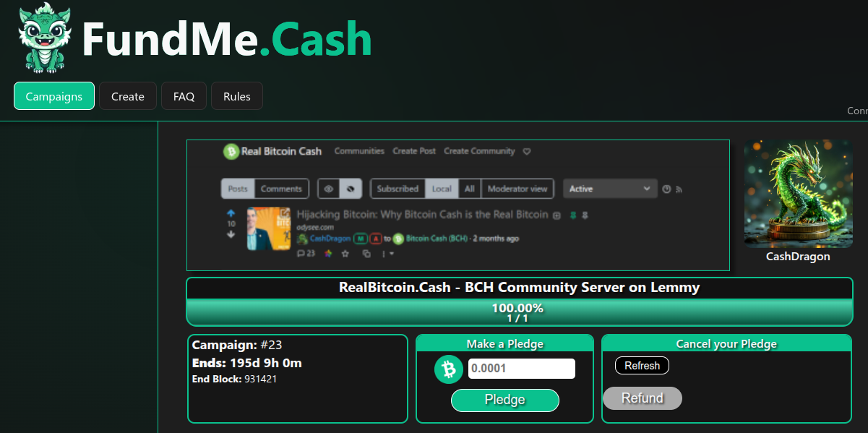Viewport: 868px width, 433px height.
Task: Click the CashDragon name under the avatar
Action: pos(798,257)
